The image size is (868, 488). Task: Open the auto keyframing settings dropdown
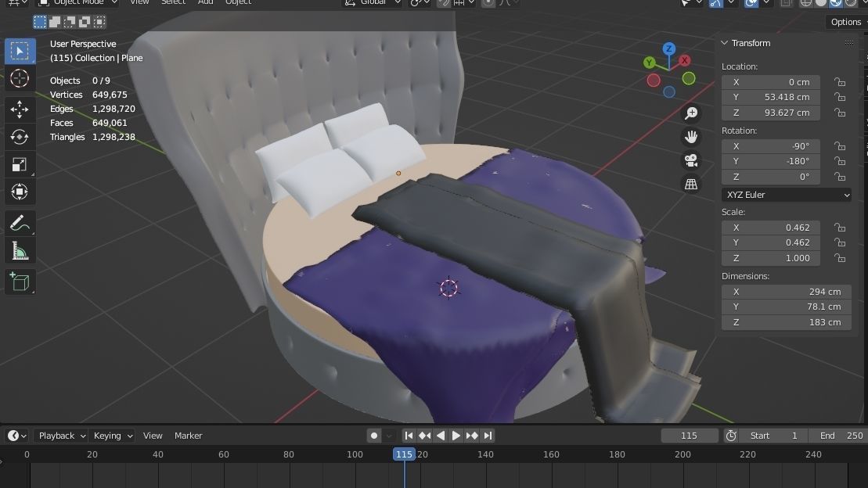click(390, 436)
